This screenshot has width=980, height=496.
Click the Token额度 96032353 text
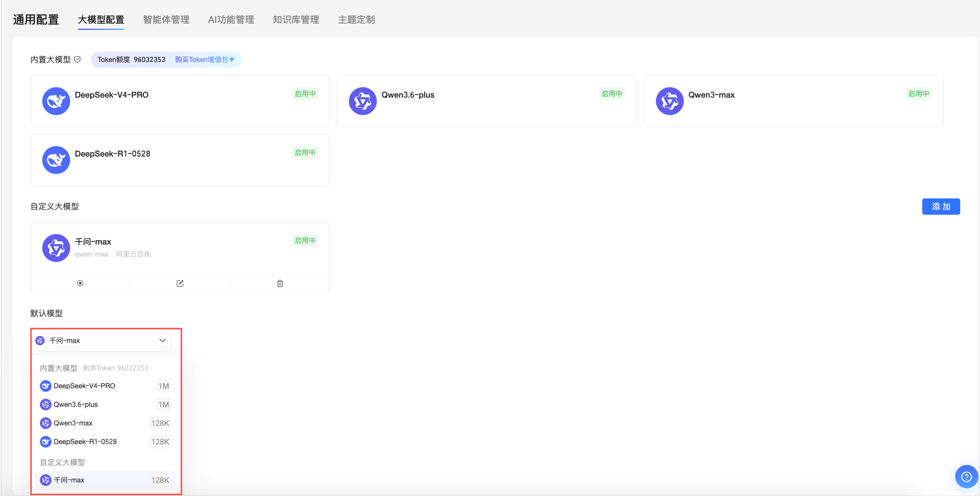[x=131, y=60]
